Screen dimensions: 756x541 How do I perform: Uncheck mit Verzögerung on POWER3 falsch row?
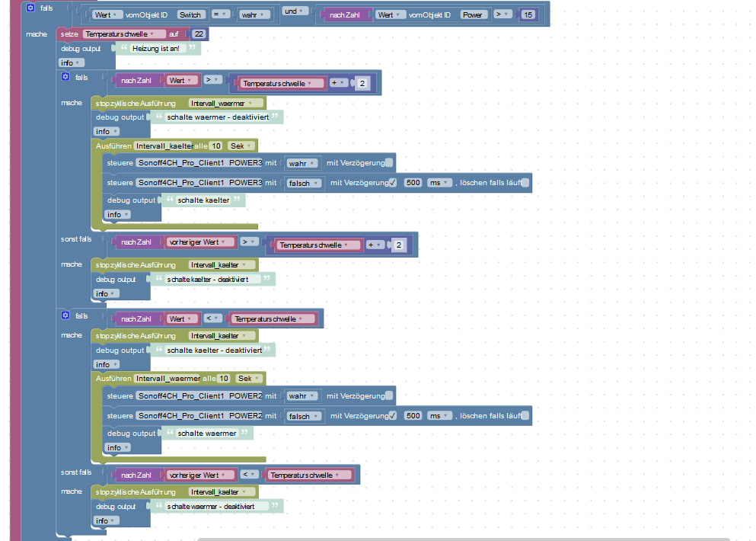pyautogui.click(x=393, y=182)
